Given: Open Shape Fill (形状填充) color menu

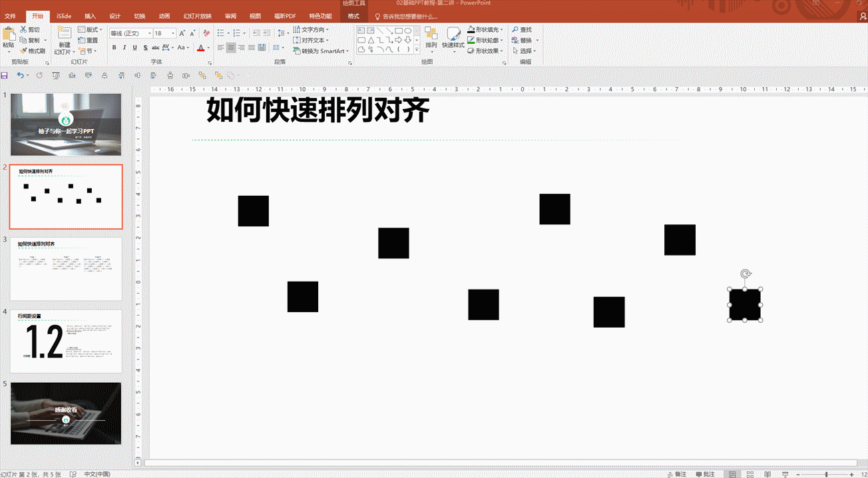Looking at the screenshot, I should [x=486, y=30].
